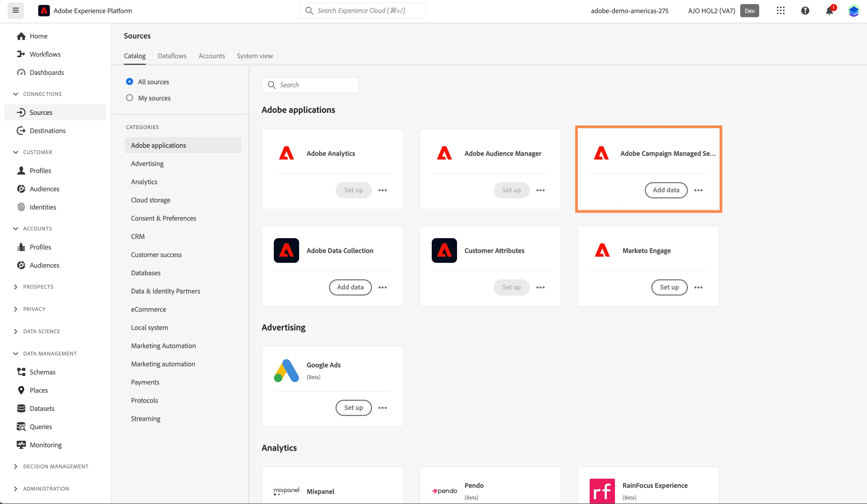Open the hamburger navigation menu
The image size is (867, 504).
tap(15, 10)
